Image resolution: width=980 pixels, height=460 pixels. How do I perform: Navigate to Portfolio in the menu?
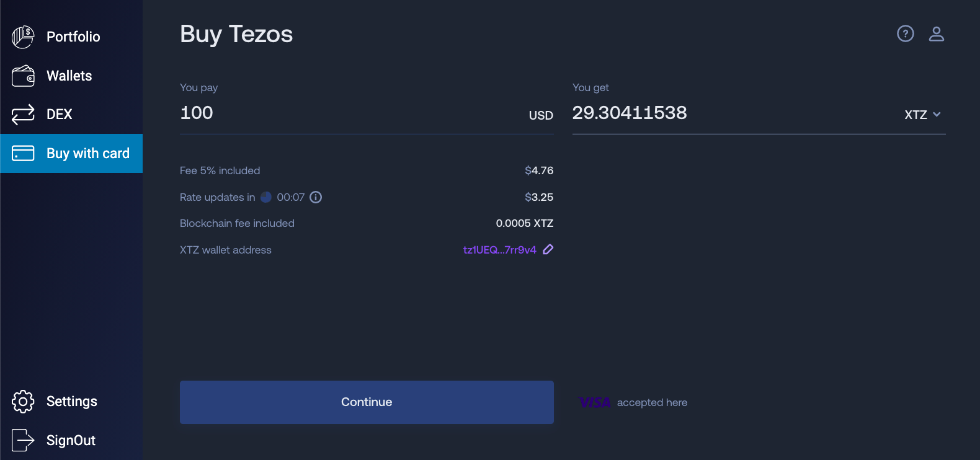73,37
